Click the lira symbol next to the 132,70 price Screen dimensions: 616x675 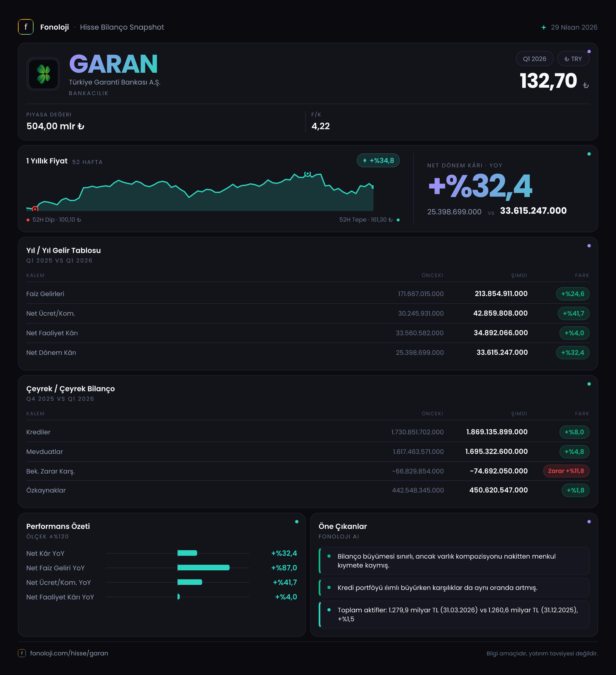[x=585, y=85]
